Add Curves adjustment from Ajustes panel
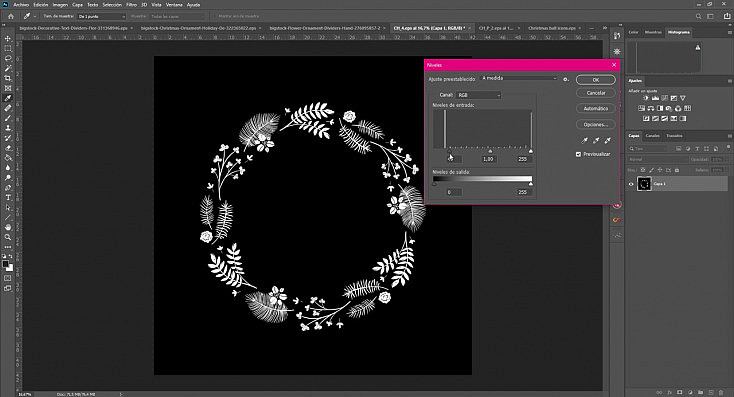 [664, 98]
